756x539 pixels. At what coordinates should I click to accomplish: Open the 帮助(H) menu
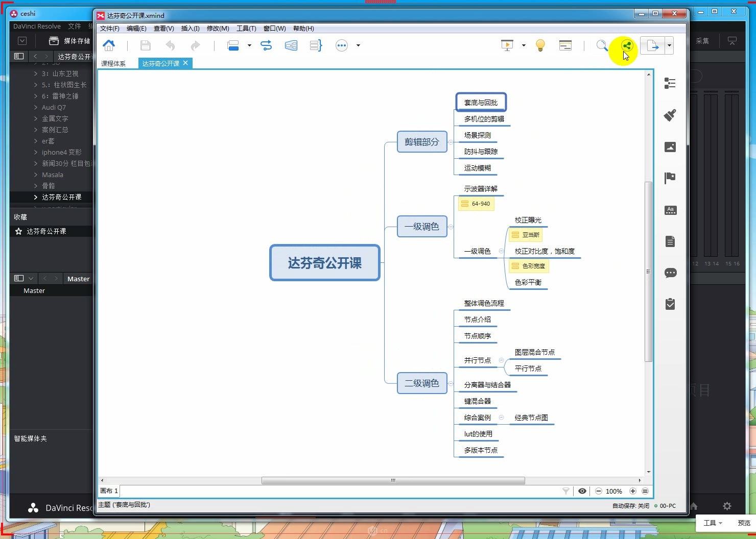click(x=303, y=29)
